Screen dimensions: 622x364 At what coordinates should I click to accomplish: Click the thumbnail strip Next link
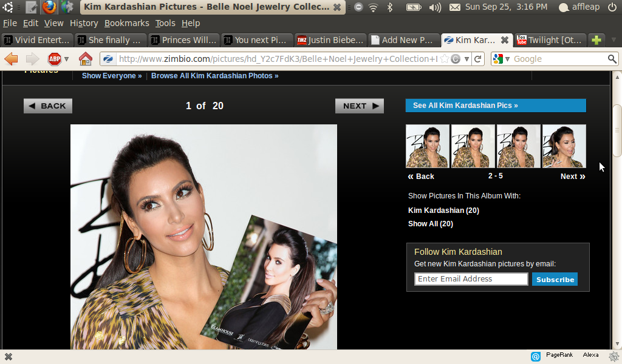[x=573, y=177]
